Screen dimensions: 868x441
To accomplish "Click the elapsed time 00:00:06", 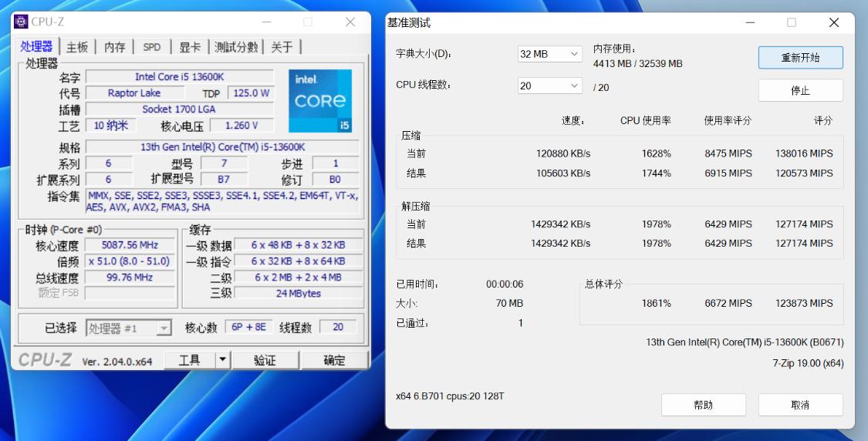I will click(x=505, y=284).
